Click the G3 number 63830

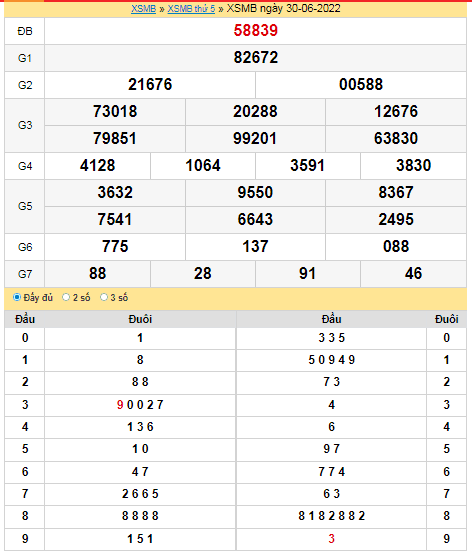(x=396, y=138)
